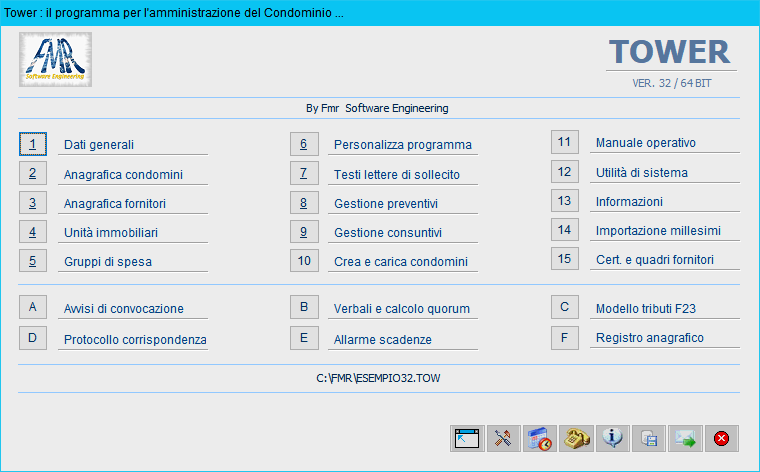Viewport: 760px width, 472px height.
Task: Open Avvisi di convocazione
Action: [124, 309]
